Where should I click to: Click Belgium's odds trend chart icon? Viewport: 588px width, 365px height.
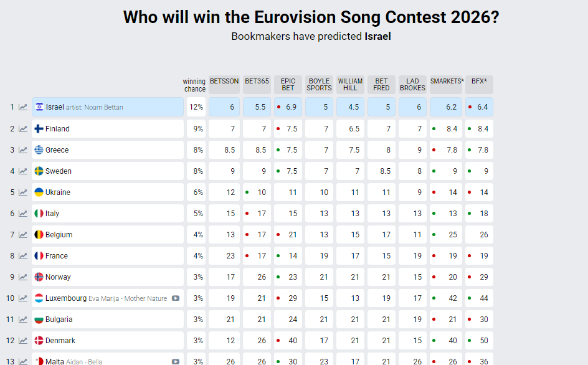[x=23, y=235]
